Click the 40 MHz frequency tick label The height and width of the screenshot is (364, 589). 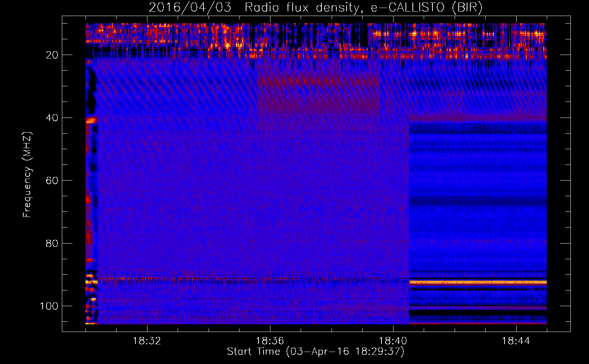coord(52,118)
